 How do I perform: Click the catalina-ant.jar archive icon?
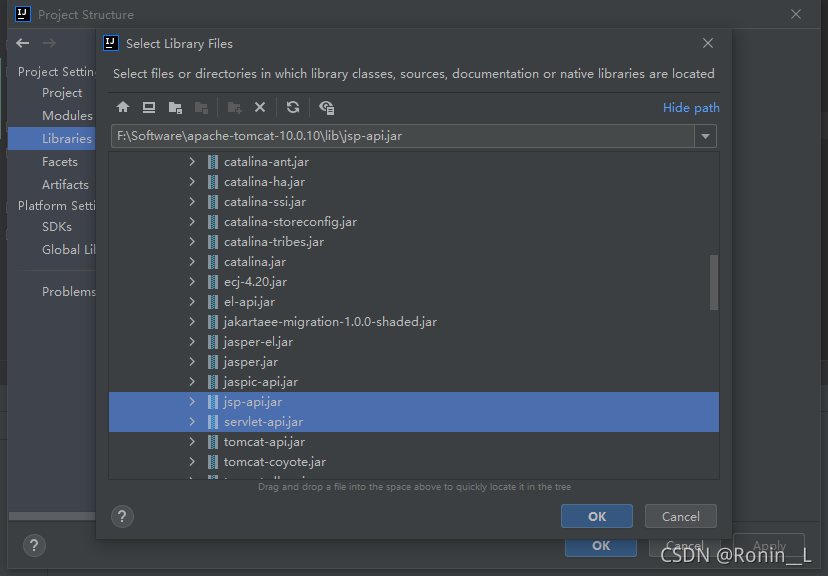[x=213, y=162]
